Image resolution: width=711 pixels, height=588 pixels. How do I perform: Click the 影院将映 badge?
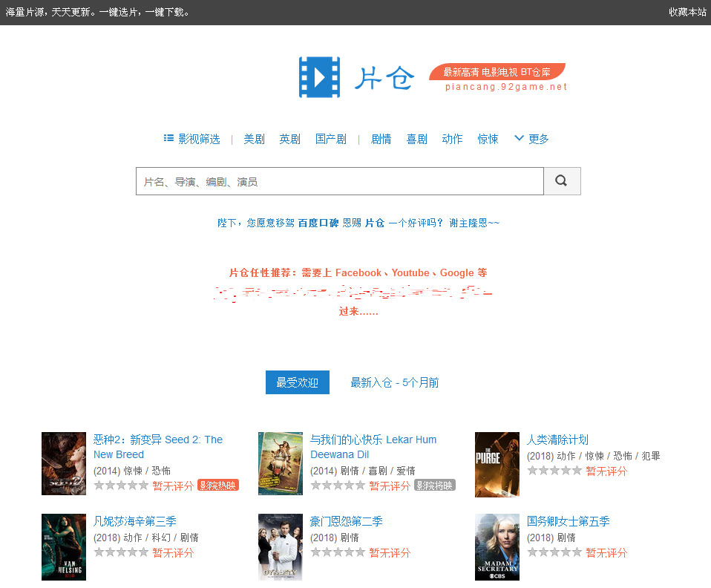click(x=435, y=486)
